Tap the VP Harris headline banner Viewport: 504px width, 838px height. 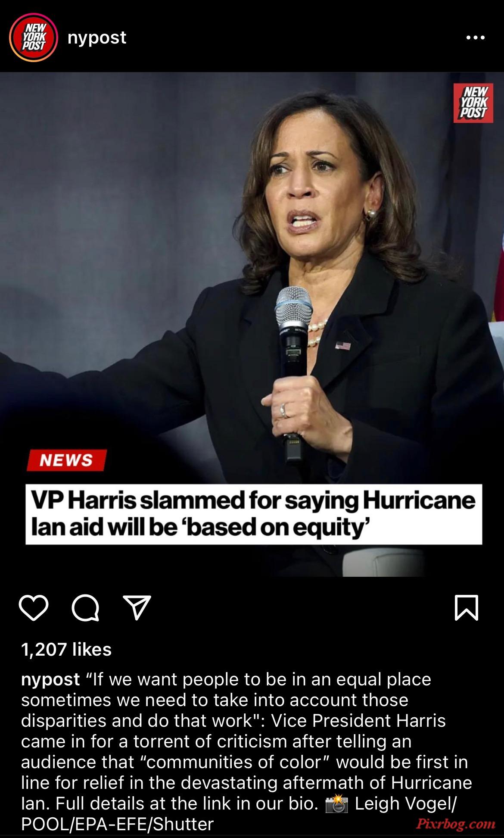[254, 514]
